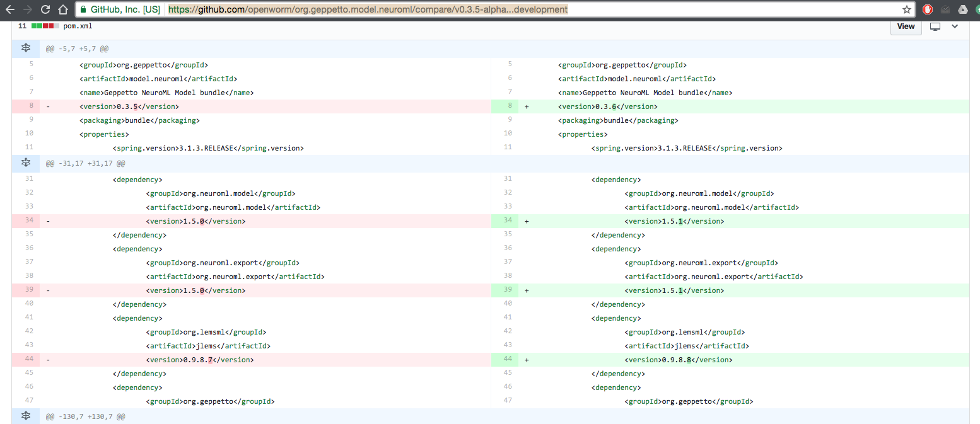Navigate back in browser history
Screen dimensions: 980x424
click(9, 9)
